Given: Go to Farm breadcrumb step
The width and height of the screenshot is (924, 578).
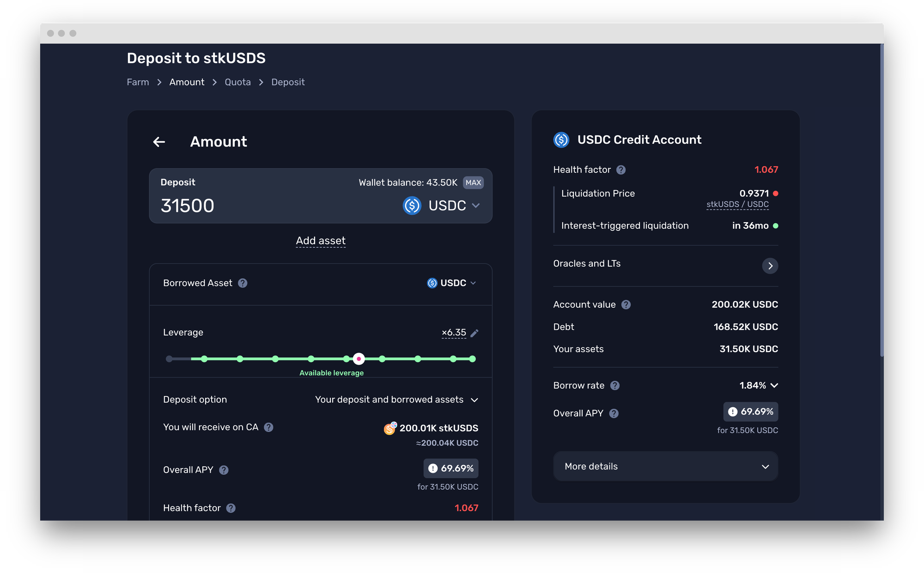Looking at the screenshot, I should [138, 82].
